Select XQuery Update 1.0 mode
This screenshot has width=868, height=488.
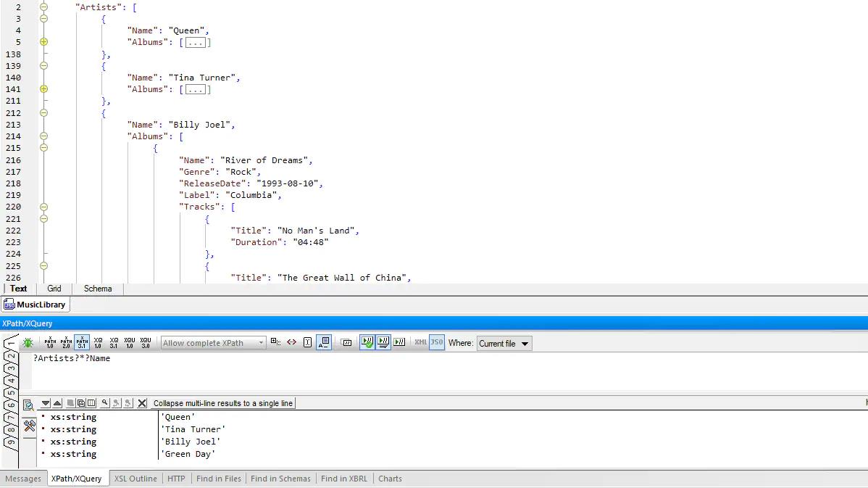click(x=130, y=343)
